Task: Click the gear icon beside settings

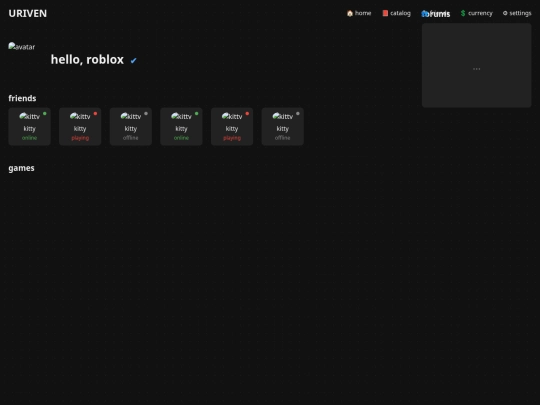Action: pos(505,13)
